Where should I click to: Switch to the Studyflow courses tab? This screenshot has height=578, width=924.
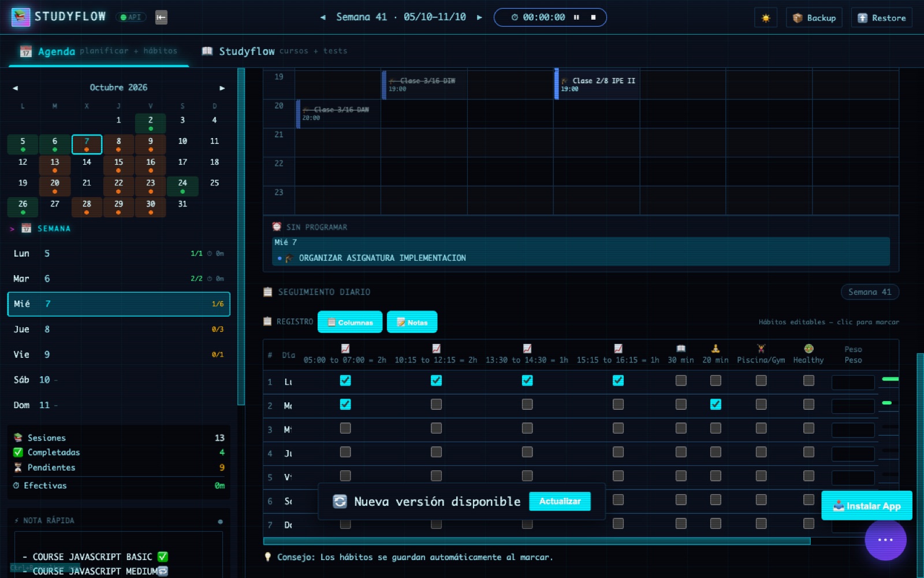274,51
